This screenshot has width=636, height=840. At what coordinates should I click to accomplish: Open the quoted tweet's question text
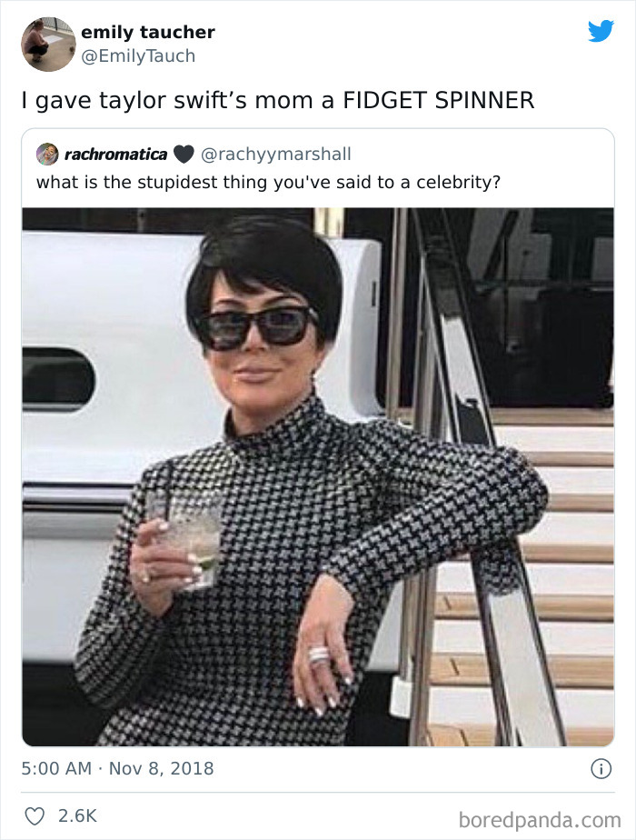(x=268, y=182)
